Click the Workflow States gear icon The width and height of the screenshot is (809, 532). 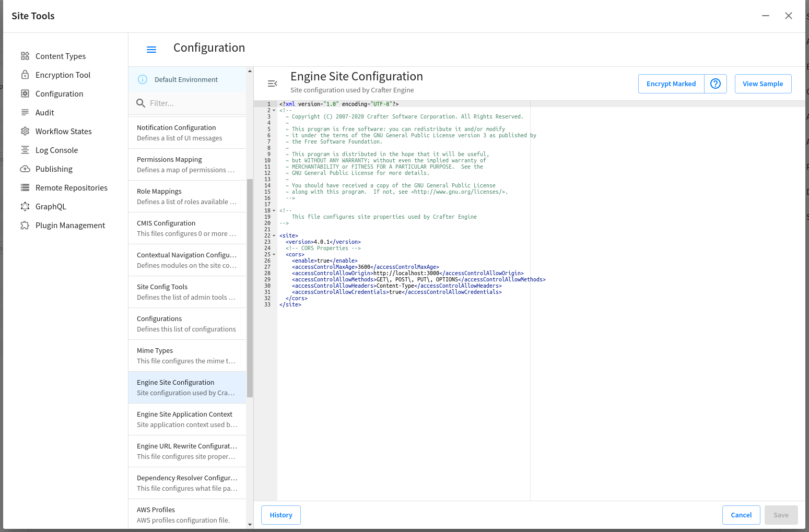click(25, 131)
